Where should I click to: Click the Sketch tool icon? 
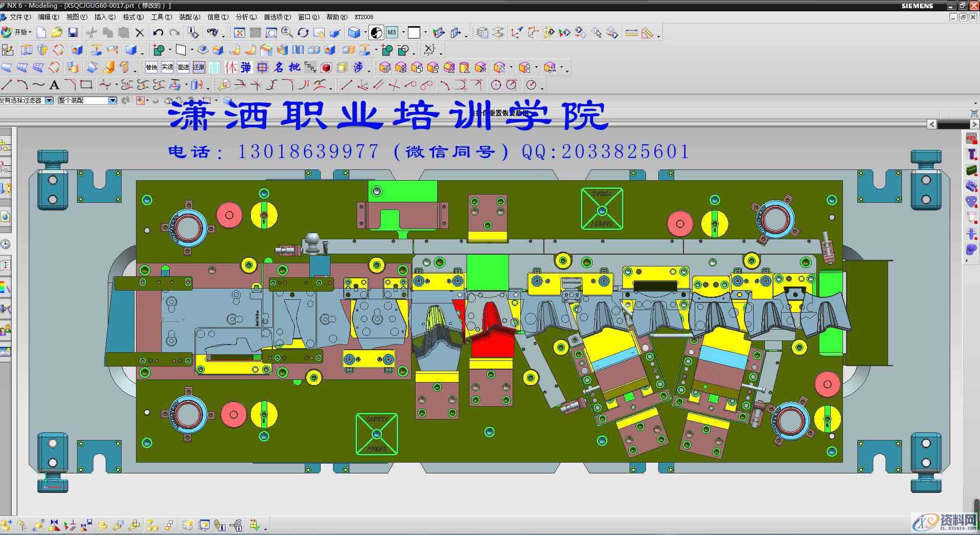pyautogui.click(x=160, y=50)
